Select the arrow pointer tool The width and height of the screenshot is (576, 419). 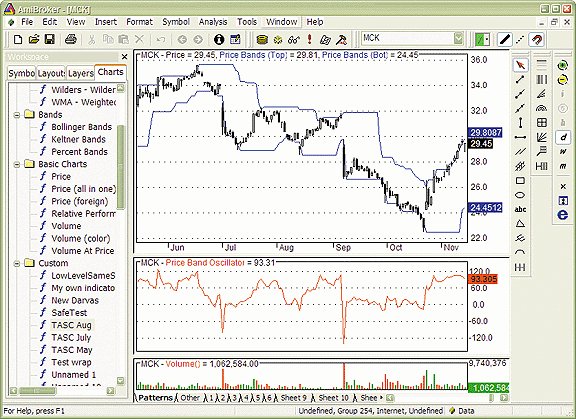pyautogui.click(x=521, y=65)
